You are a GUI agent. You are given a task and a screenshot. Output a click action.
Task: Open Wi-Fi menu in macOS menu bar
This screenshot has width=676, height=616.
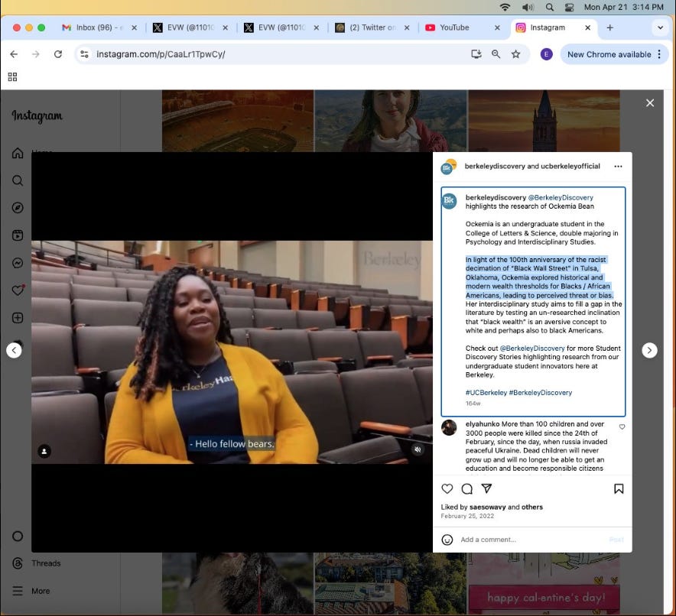pos(505,8)
